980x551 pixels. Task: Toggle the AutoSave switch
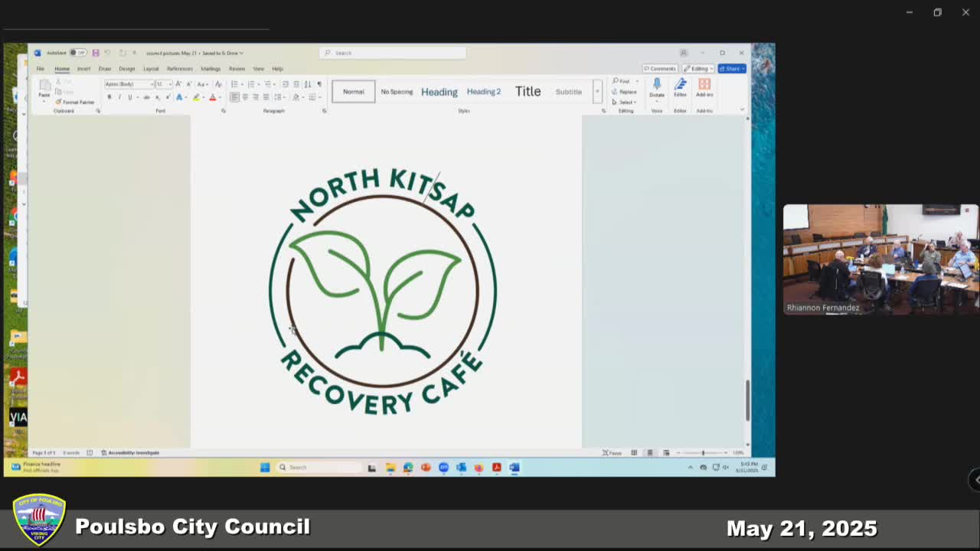click(x=78, y=53)
